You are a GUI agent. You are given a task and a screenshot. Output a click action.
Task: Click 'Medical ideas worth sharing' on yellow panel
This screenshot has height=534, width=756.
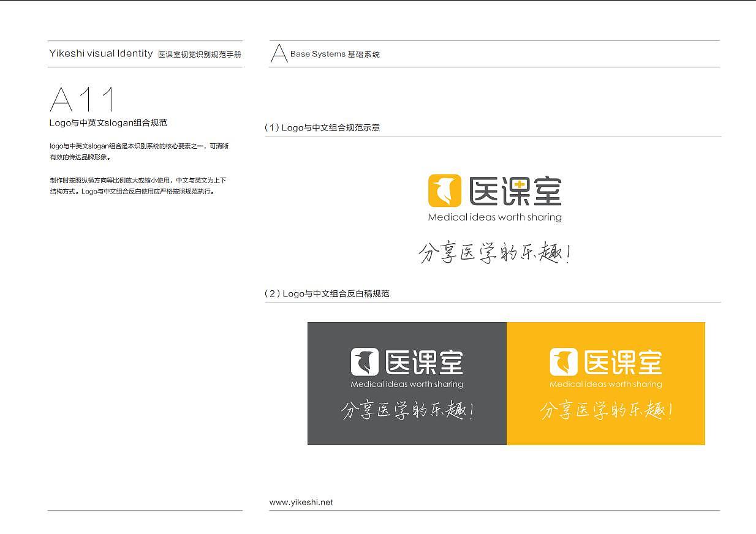606,385
